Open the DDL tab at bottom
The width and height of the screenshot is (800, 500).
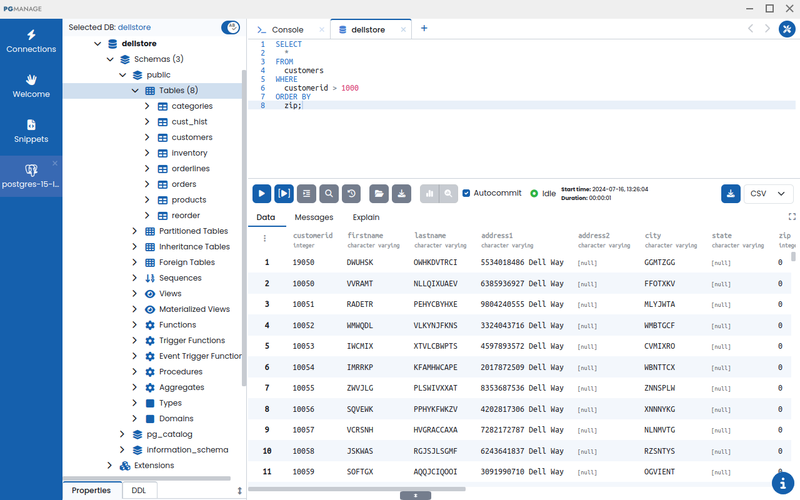pyautogui.click(x=139, y=490)
